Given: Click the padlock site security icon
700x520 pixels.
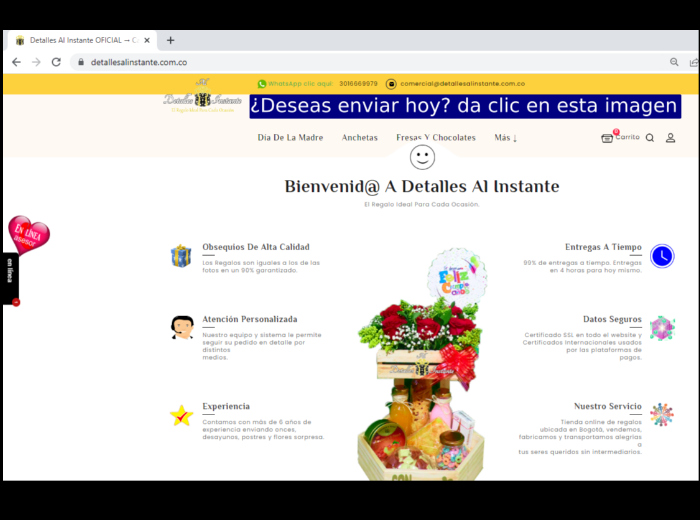Looking at the screenshot, I should point(81,62).
